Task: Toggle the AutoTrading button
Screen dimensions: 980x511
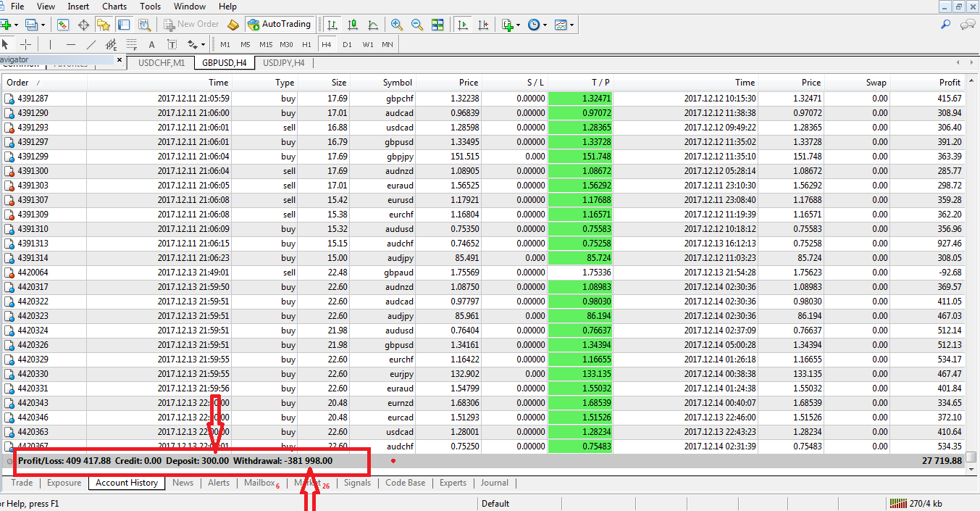Action: pos(280,25)
